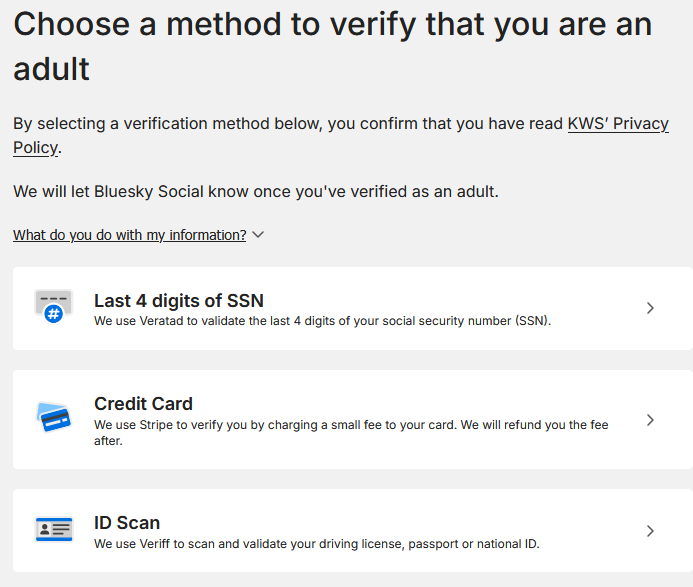Click the down chevron beside the information question
The image size is (693, 587).
coord(258,235)
